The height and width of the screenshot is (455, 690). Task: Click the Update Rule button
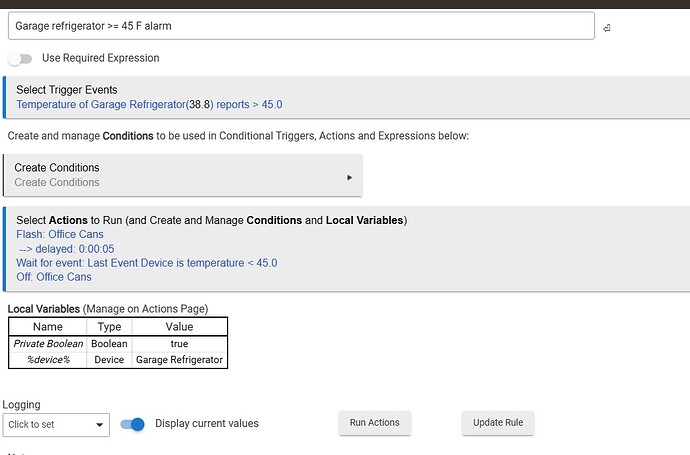pos(498,423)
